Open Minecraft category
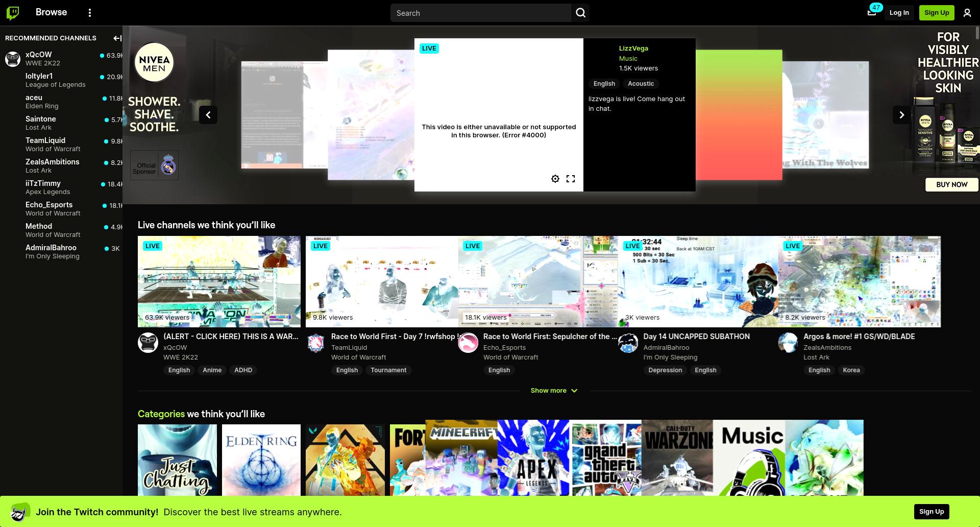980x527 pixels. [x=461, y=458]
